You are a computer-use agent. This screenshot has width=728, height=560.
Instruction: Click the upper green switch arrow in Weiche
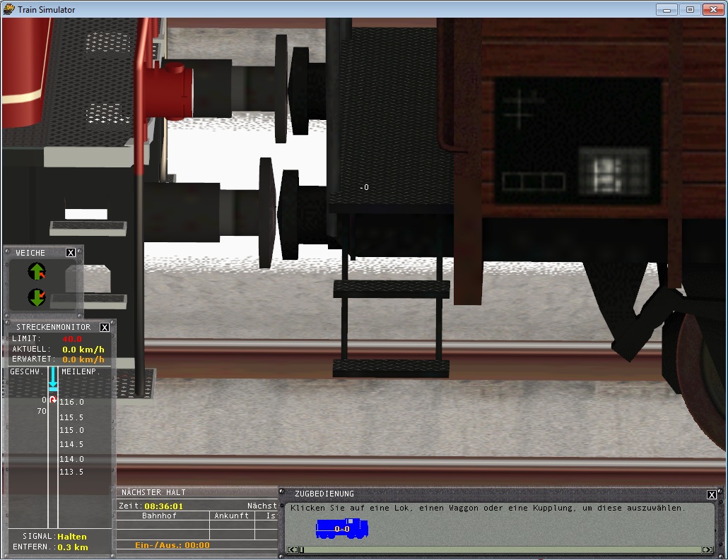click(x=37, y=271)
